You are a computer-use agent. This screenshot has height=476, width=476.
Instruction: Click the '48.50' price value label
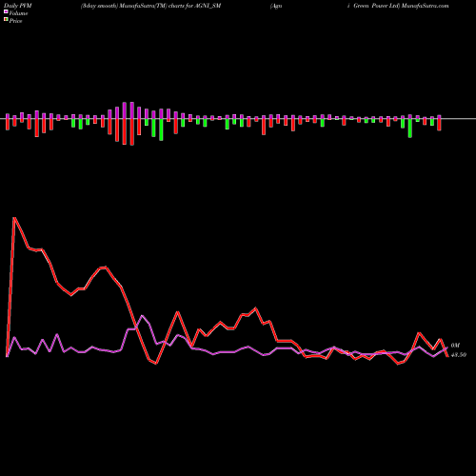click(x=459, y=355)
